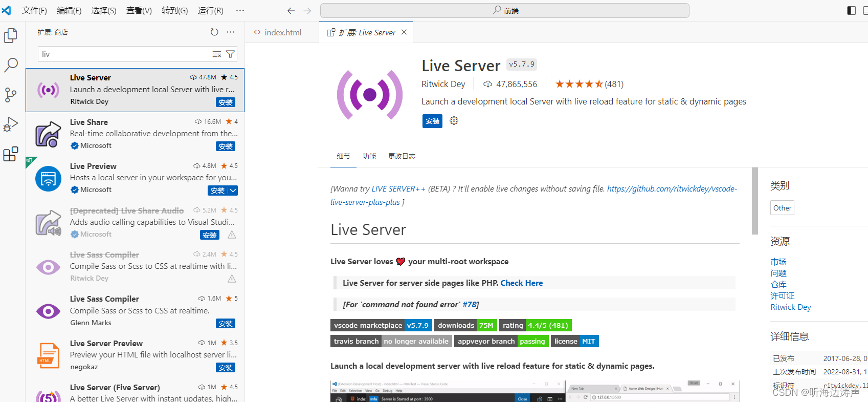Open the title bar overflow menu dots
Viewport: 868px width, 402px height.
(x=240, y=11)
